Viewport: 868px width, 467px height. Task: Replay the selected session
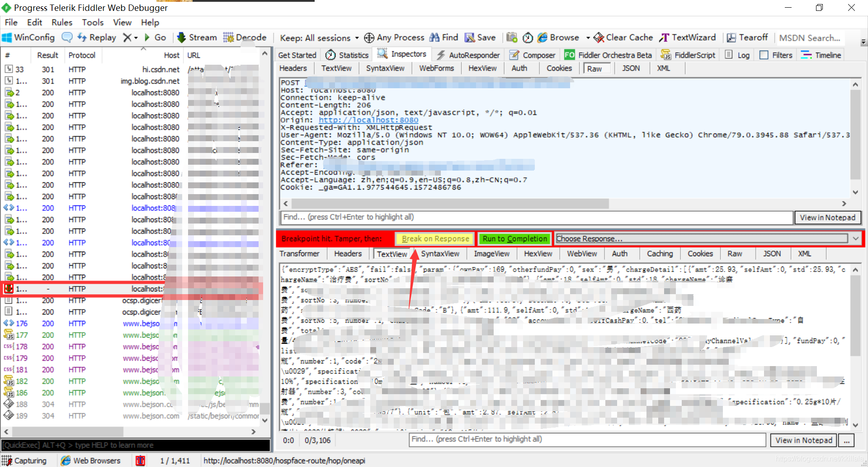(97, 38)
